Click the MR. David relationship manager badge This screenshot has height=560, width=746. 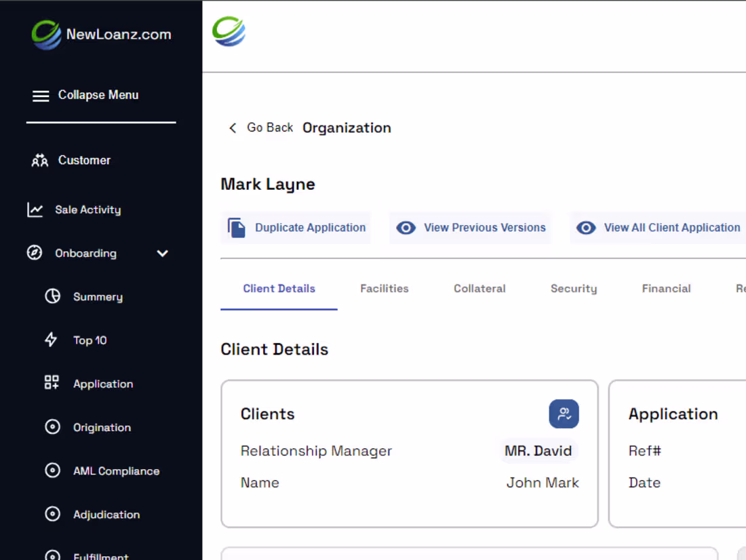pyautogui.click(x=538, y=451)
